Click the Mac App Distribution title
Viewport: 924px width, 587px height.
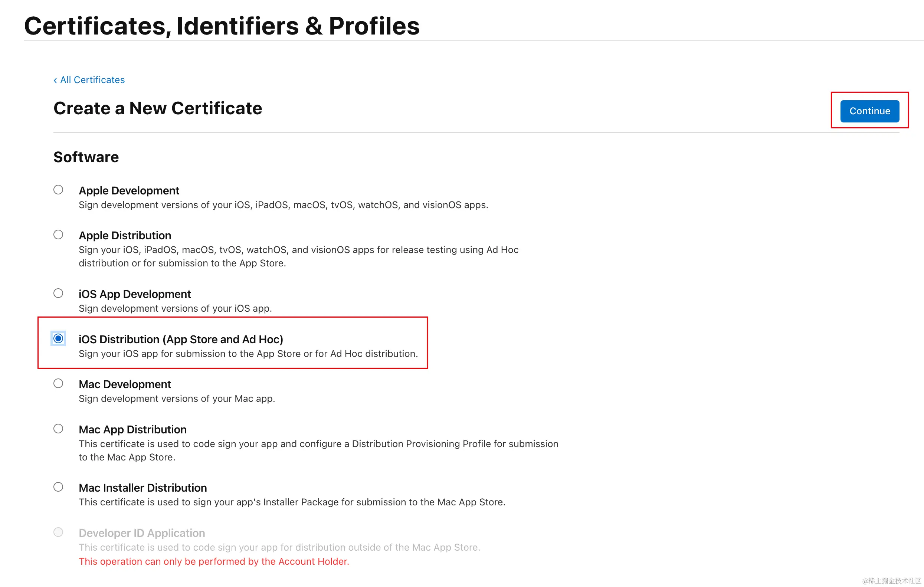[132, 430]
